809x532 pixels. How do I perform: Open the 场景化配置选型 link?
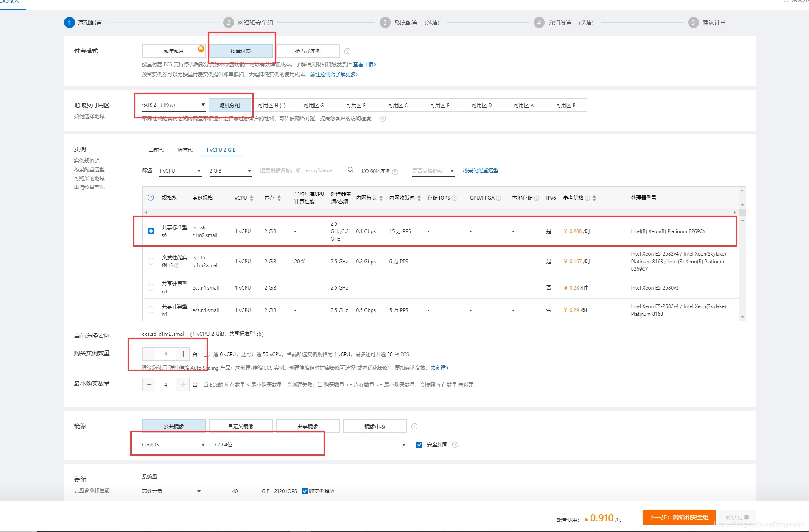tap(480, 170)
